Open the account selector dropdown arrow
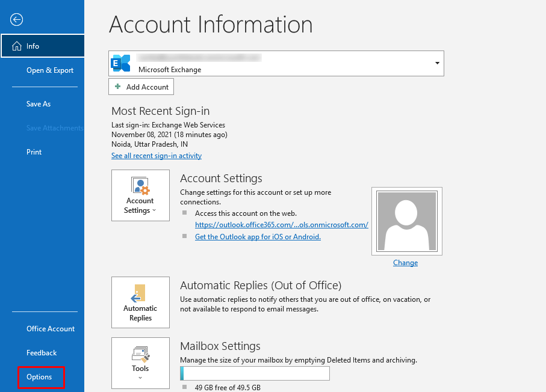 coord(437,63)
